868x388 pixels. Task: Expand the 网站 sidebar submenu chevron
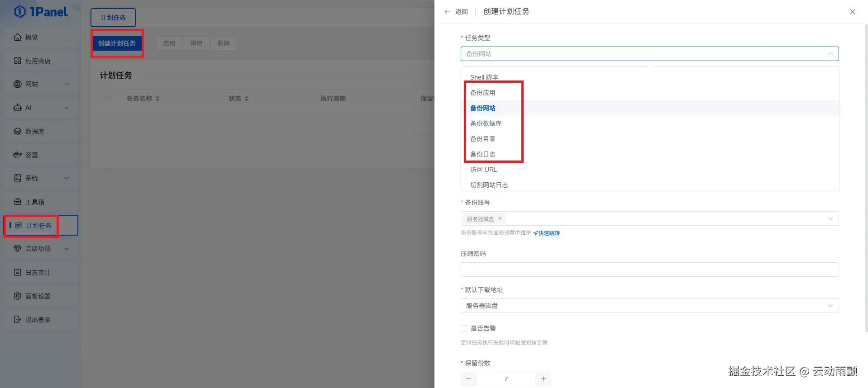(67, 84)
